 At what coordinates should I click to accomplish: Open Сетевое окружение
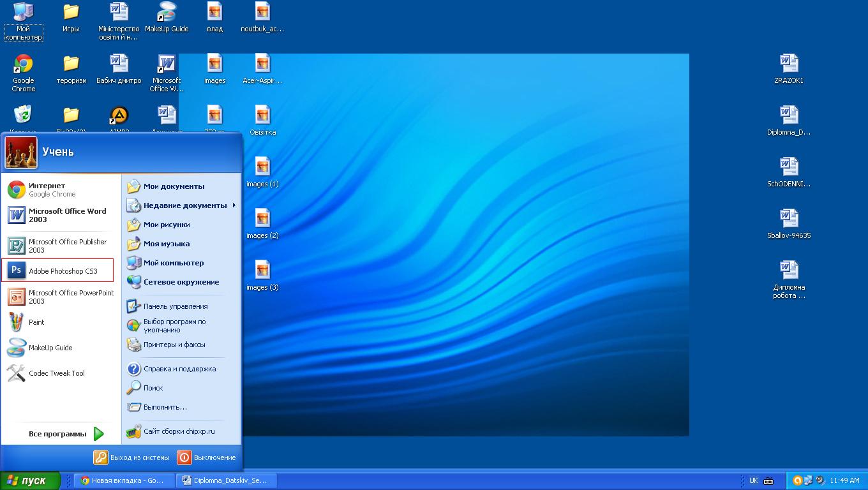pos(181,282)
